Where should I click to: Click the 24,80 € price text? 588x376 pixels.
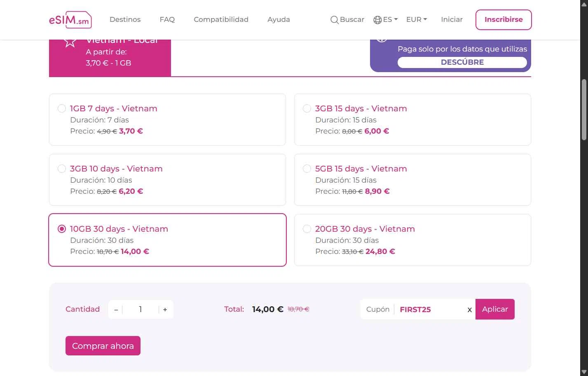tap(380, 251)
